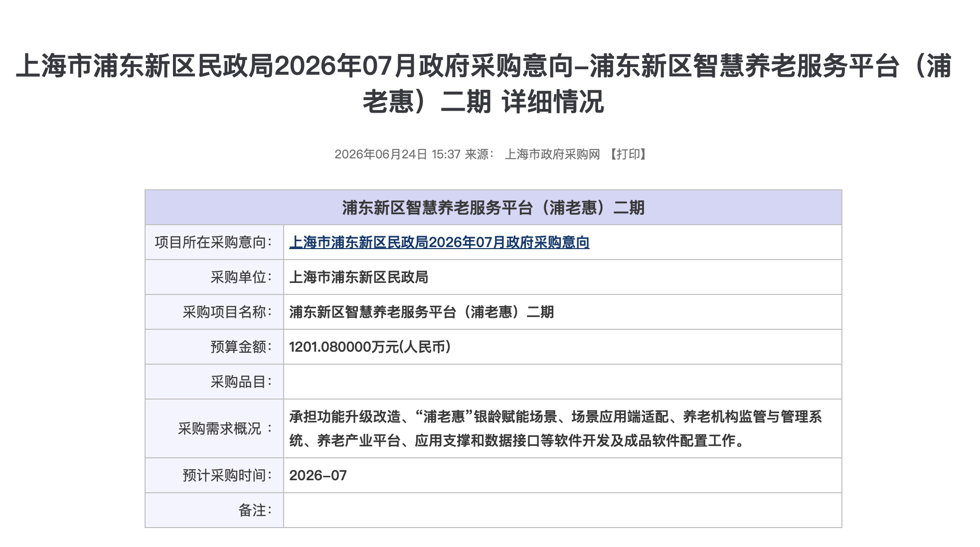Image resolution: width=980 pixels, height=547 pixels.
Task: Click the table header 浦东新区智慧养老服务平台（浦老惠）二期
Action: pos(493,207)
